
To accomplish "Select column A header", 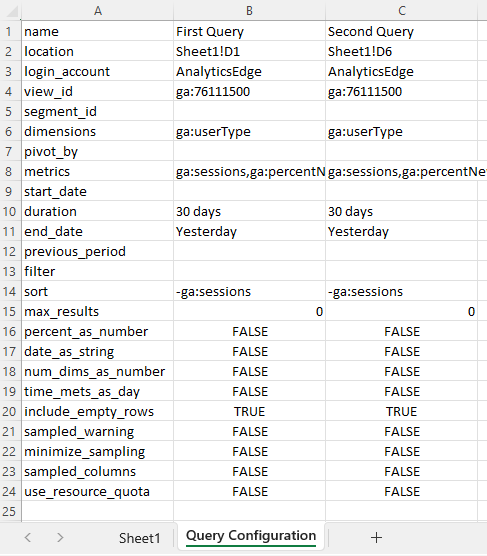I will point(98,11).
